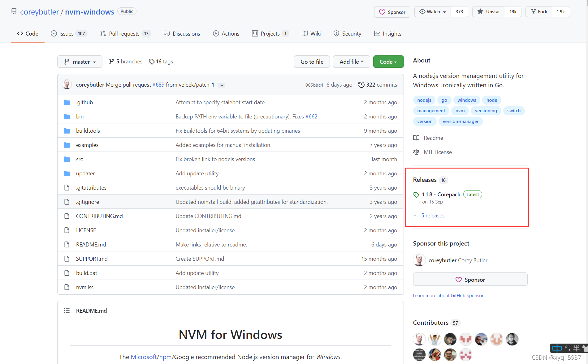This screenshot has width=588, height=364.
Task: Click Corey Butler's sponsor avatar
Action: click(419, 260)
